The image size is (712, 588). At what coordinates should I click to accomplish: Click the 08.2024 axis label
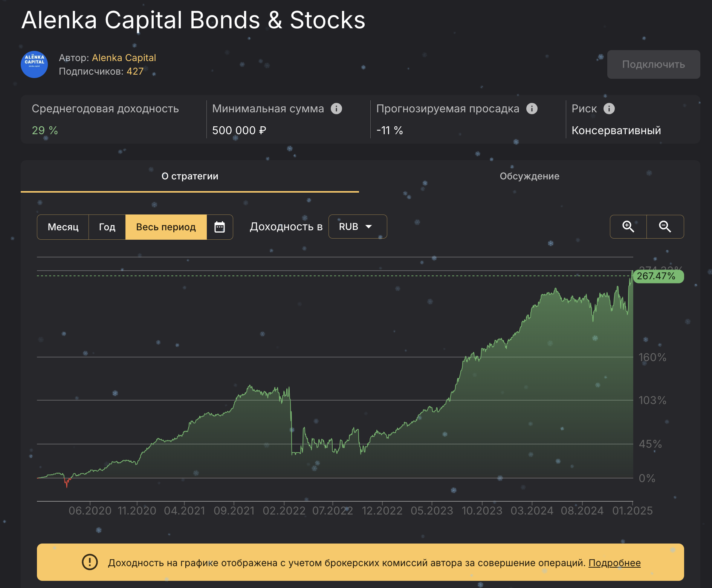point(582,511)
